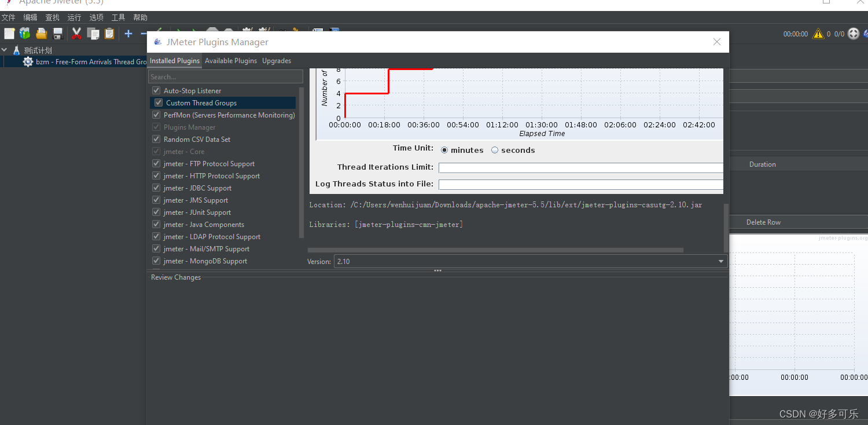Switch to Available Plugins tab

click(231, 61)
